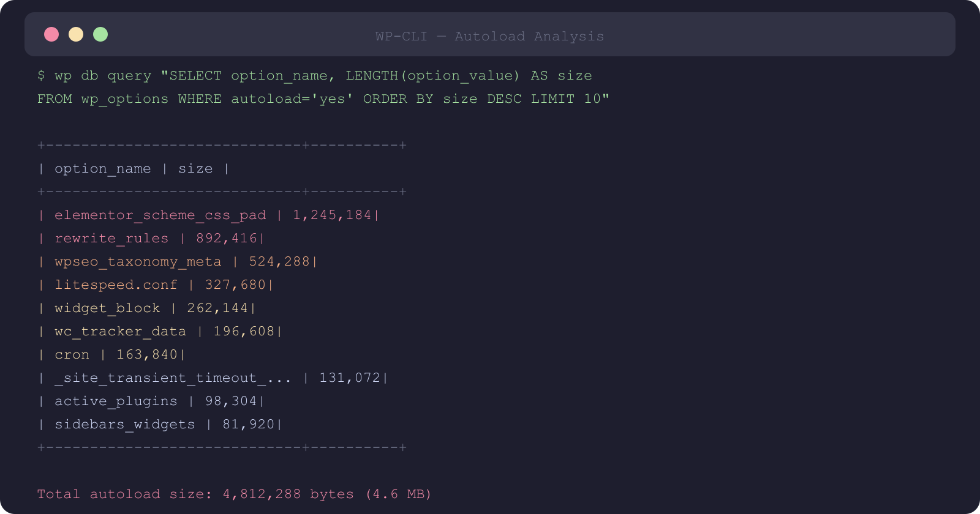Image resolution: width=980 pixels, height=514 pixels.
Task: Click the WP-CLI Autoload Analysis title
Action: (489, 36)
